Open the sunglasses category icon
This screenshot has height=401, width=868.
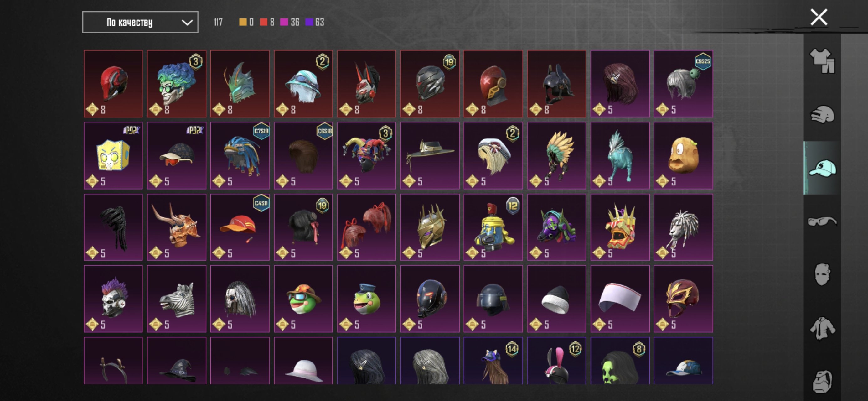pos(822,221)
